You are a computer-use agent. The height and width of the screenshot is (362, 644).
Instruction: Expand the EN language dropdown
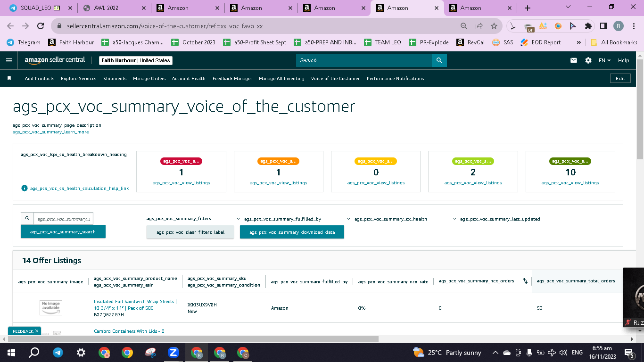point(605,60)
